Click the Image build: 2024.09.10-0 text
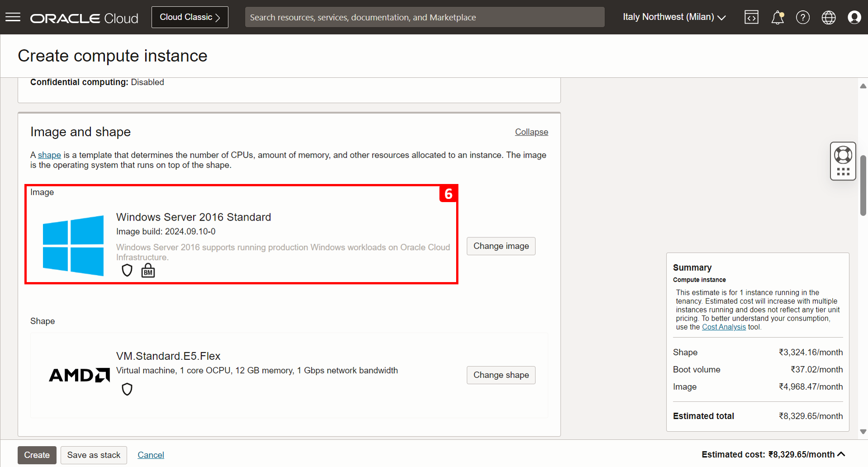Screen dimensions: 868x467 point(166,231)
